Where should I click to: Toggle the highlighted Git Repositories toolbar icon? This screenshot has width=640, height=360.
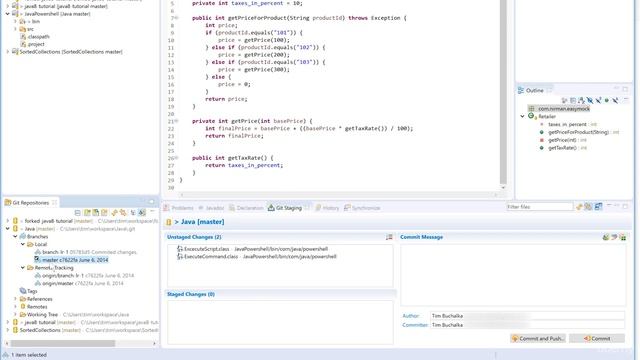tap(142, 213)
